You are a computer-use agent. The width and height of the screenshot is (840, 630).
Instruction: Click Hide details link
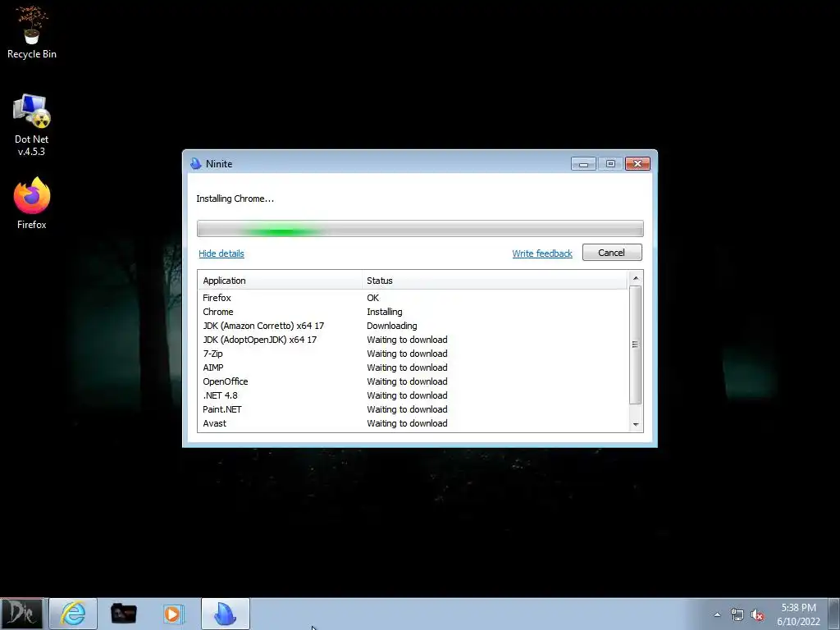point(221,253)
